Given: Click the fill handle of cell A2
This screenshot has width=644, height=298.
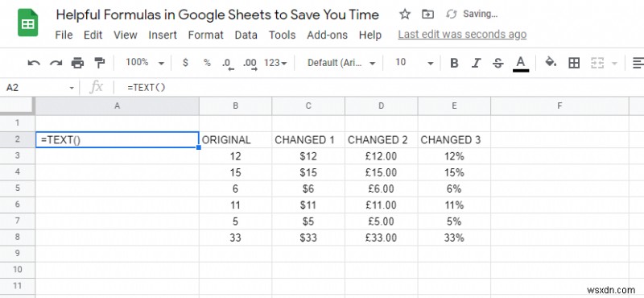Looking at the screenshot, I should pyautogui.click(x=199, y=147).
